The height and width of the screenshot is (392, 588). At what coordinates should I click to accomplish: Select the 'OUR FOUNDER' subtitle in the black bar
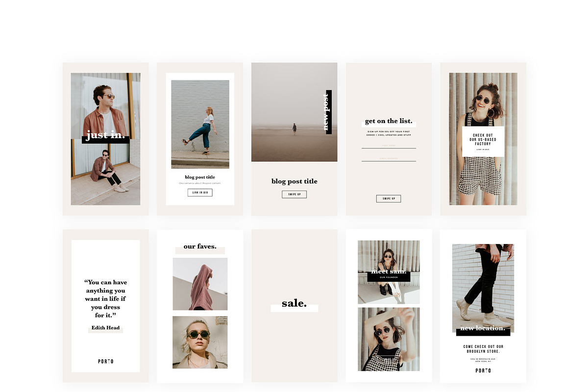(389, 278)
